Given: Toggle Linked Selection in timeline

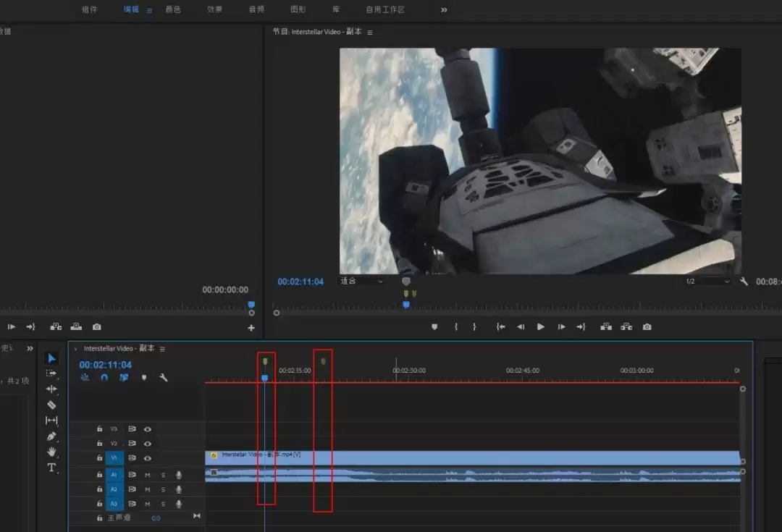Looking at the screenshot, I should (124, 377).
